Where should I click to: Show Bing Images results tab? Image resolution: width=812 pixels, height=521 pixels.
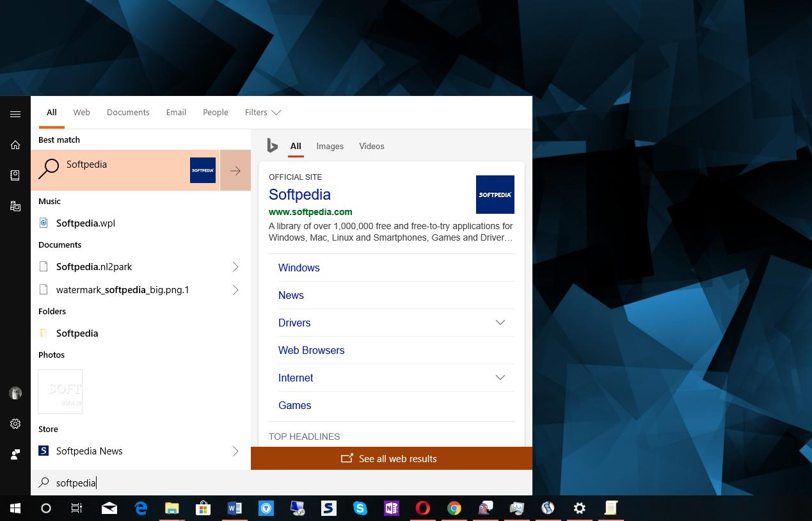pos(330,147)
